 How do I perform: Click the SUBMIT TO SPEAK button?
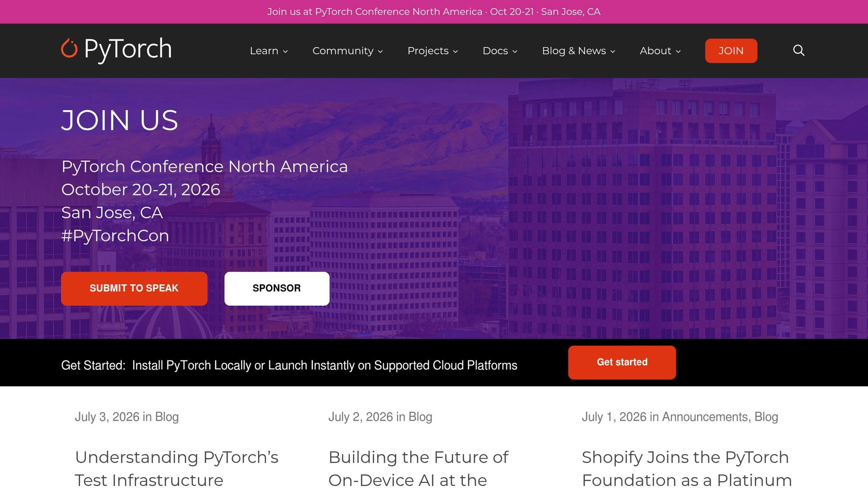(134, 288)
